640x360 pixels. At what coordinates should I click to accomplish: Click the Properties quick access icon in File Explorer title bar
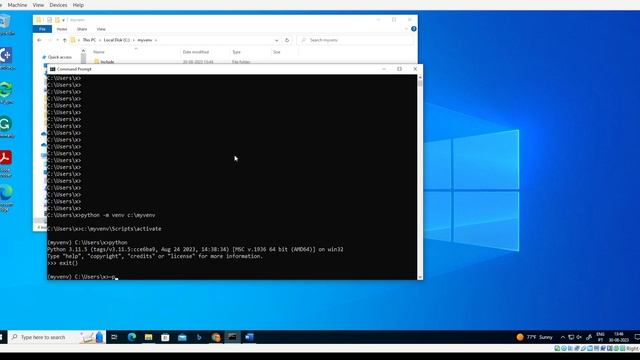(x=49, y=20)
